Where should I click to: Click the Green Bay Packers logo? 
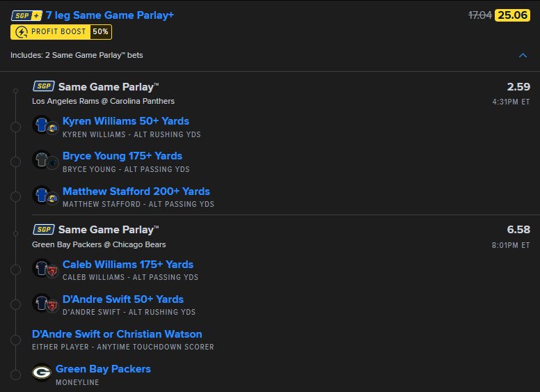click(42, 373)
